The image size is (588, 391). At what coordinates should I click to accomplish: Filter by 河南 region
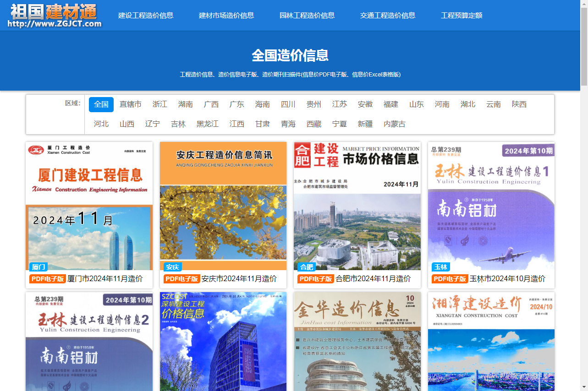pos(442,104)
